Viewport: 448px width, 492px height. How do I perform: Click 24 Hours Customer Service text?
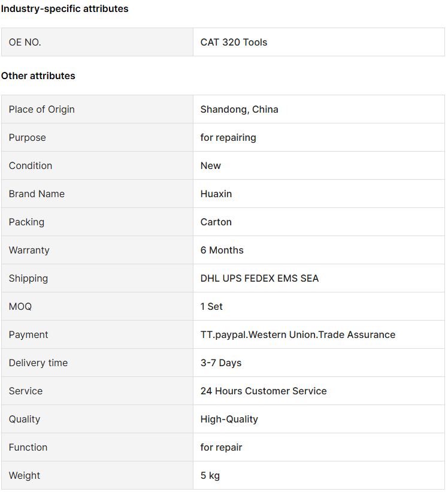point(264,391)
